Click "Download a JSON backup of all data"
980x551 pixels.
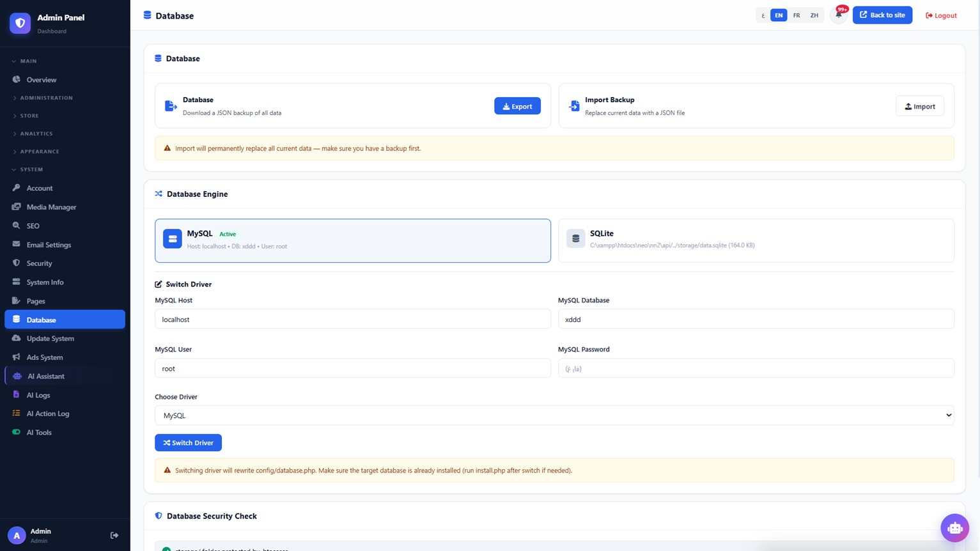click(x=232, y=113)
